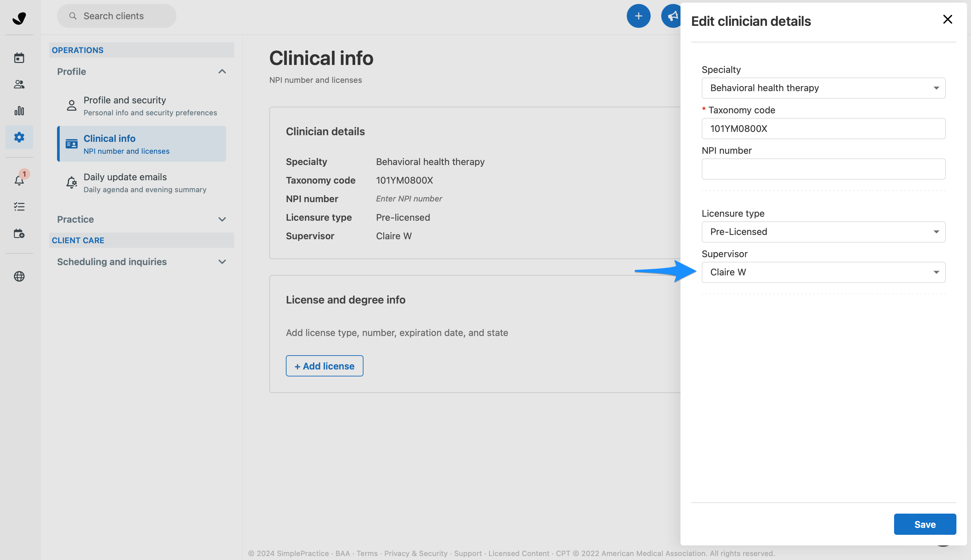Screen dimensions: 971x560
Task: Click Behavioral health therapy value in Clinician details
Action: coord(430,162)
